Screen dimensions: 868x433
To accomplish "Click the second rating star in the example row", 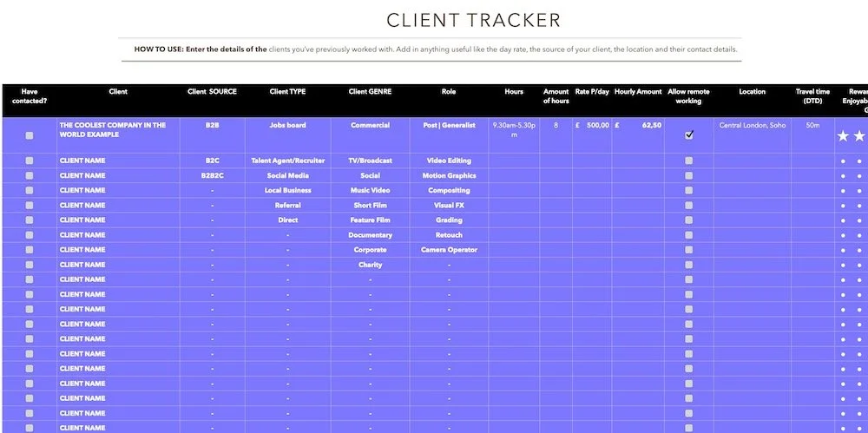I will tap(859, 135).
